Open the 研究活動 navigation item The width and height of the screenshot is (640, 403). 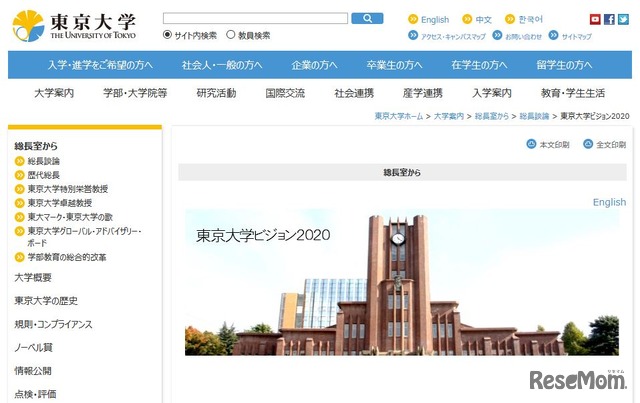click(216, 93)
